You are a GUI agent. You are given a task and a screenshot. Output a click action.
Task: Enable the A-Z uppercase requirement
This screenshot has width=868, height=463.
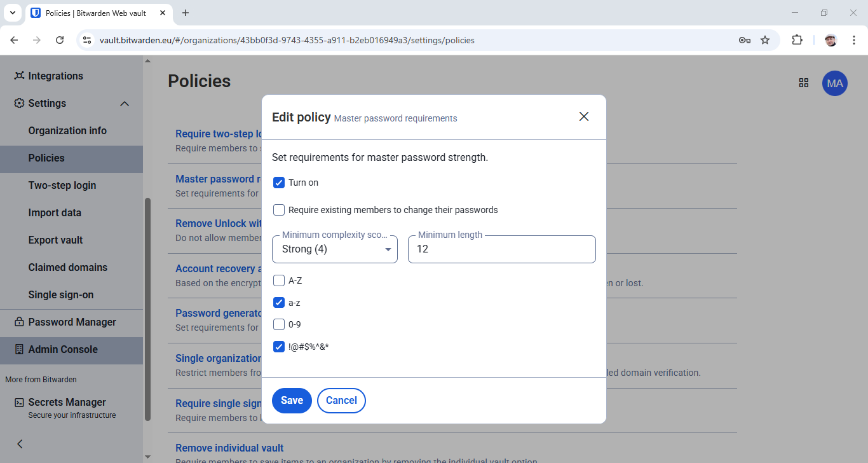[x=278, y=280]
